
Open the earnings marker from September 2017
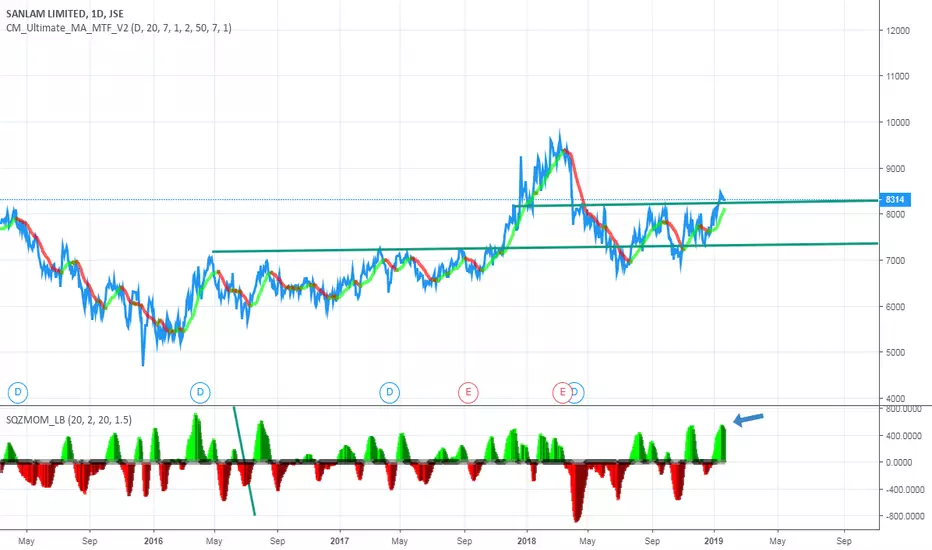468,392
